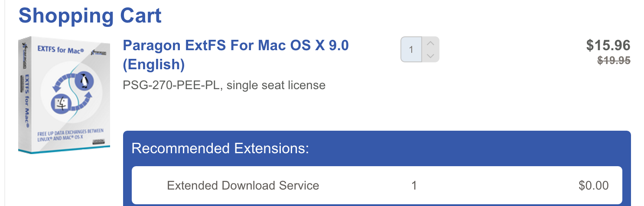Viewport: 644px width, 206px height.
Task: Click the Recommended Extensions header
Action: [220, 148]
